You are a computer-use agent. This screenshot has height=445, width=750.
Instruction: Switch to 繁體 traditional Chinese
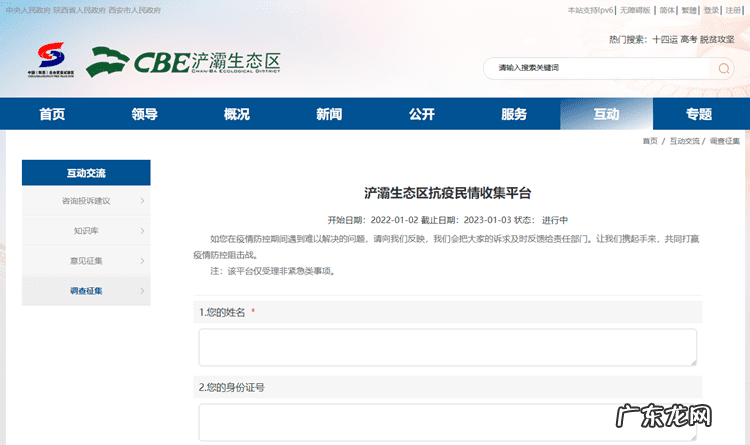click(x=689, y=10)
